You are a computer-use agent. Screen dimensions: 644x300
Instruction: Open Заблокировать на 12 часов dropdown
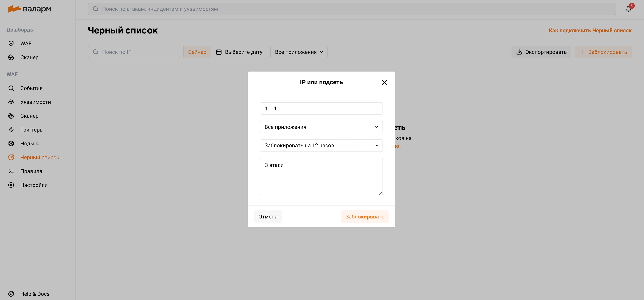pos(321,146)
